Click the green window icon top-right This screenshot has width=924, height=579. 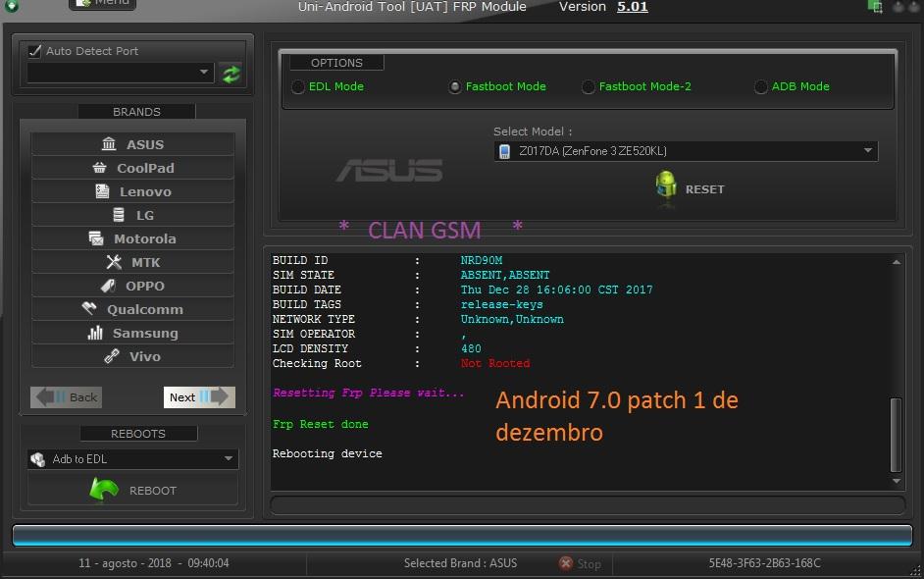click(x=875, y=7)
